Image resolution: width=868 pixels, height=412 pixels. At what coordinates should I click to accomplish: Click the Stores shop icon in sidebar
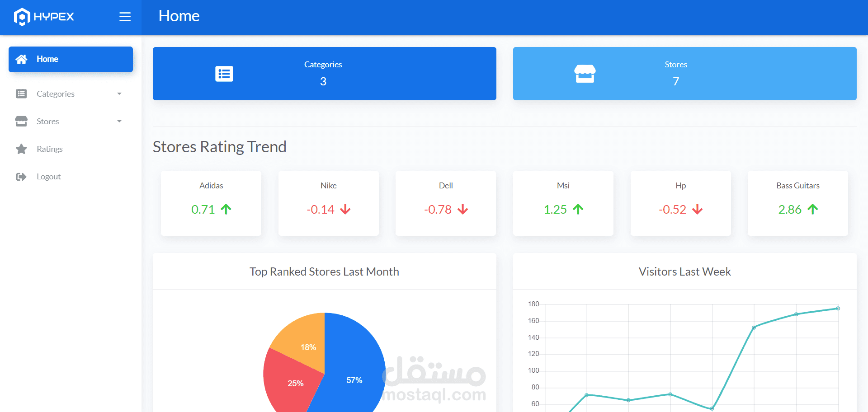tap(21, 121)
